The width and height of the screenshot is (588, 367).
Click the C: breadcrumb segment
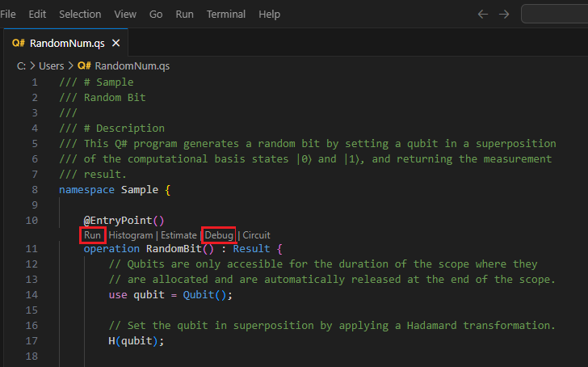[x=21, y=66]
